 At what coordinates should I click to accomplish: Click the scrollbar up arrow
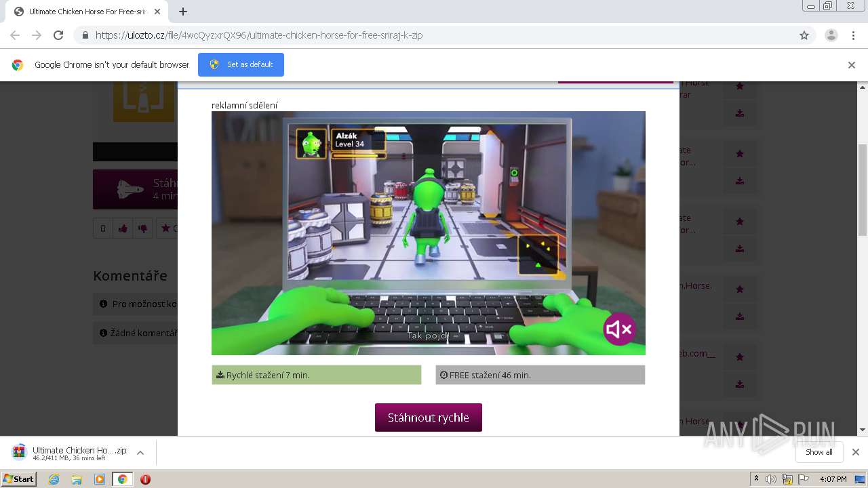point(863,87)
